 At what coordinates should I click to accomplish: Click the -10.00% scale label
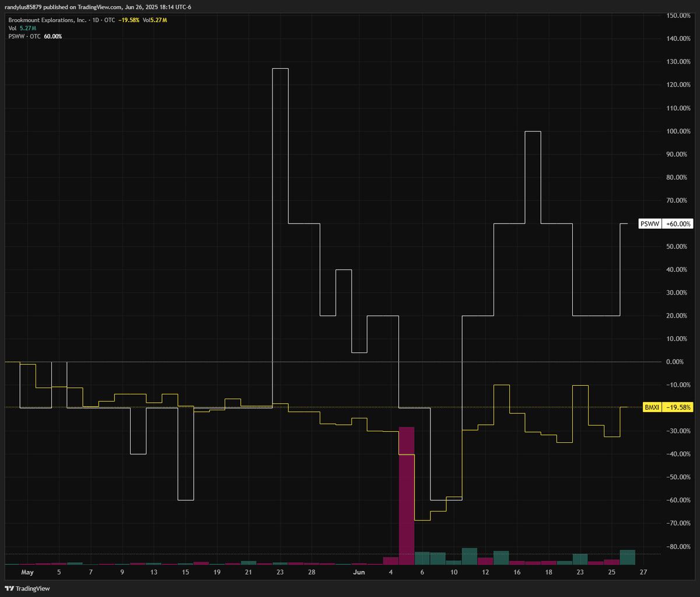(678, 385)
